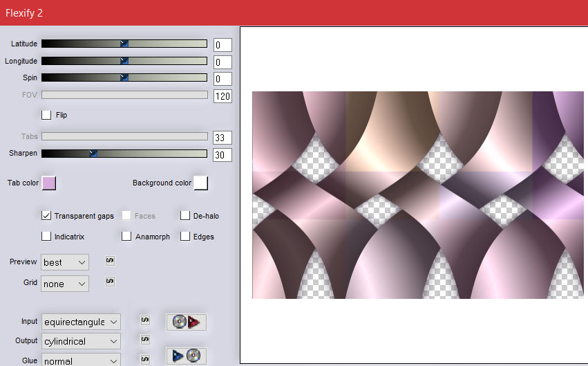Click the Sharpen slider handle
The width and height of the screenshot is (588, 366).
[x=93, y=154]
